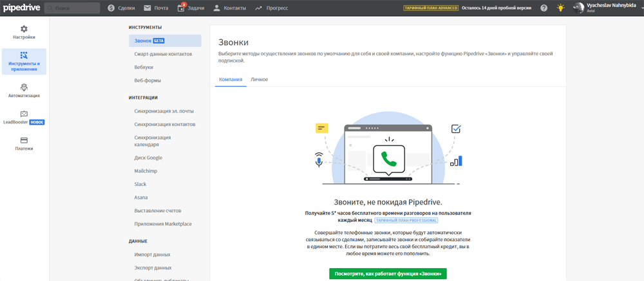Screen dimensions: 644x281
Task: Open the help question mark icon
Action: click(544, 8)
